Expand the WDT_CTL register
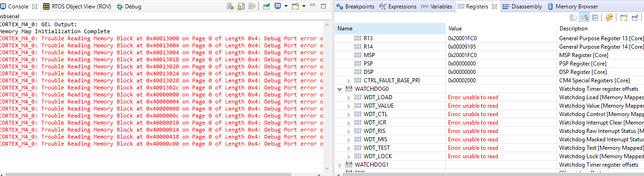 348,114
